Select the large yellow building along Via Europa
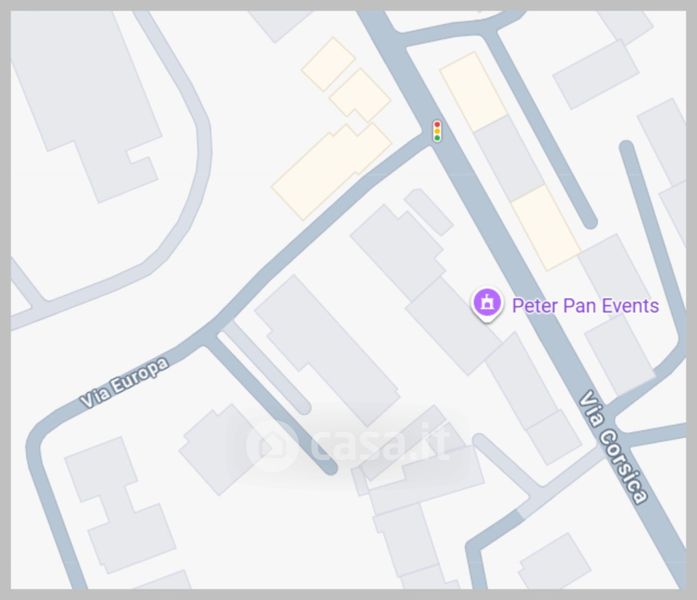697x600 pixels. point(331,172)
